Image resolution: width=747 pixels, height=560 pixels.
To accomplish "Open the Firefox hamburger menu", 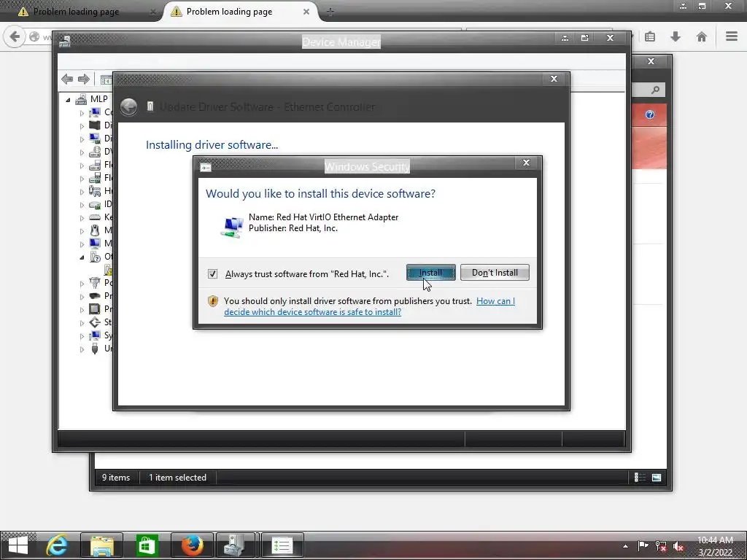I will pos(732,36).
